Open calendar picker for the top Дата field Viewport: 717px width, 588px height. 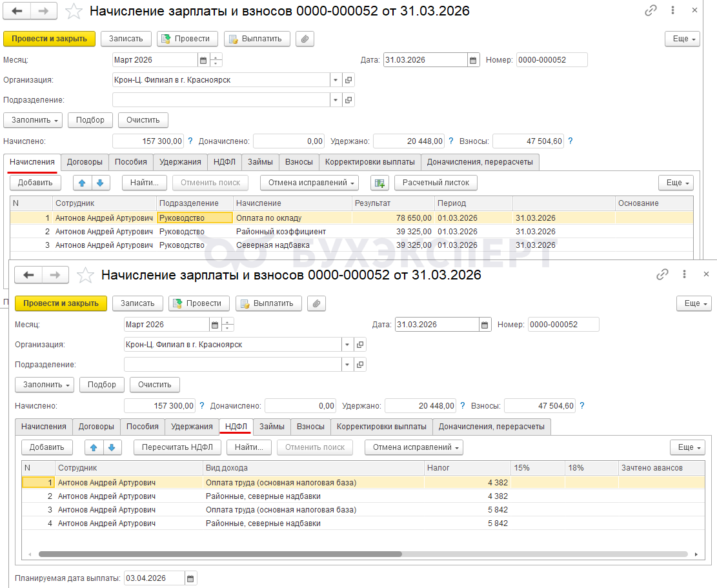point(474,60)
